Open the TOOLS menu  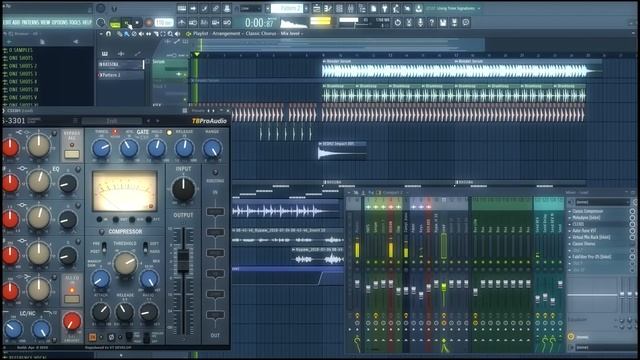[x=75, y=22]
